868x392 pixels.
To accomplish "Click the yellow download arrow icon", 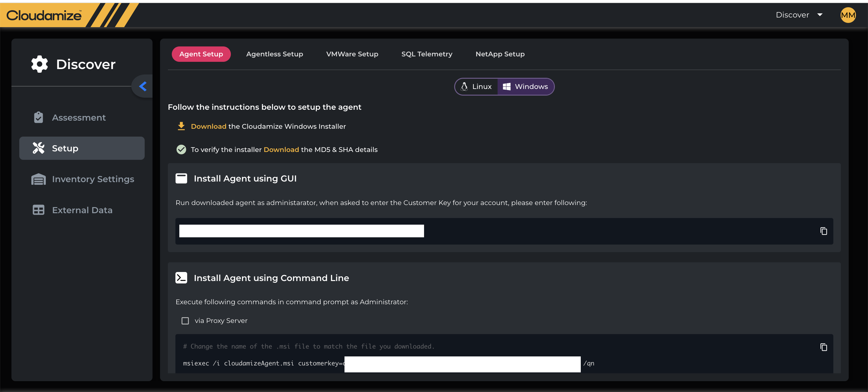I will 181,126.
